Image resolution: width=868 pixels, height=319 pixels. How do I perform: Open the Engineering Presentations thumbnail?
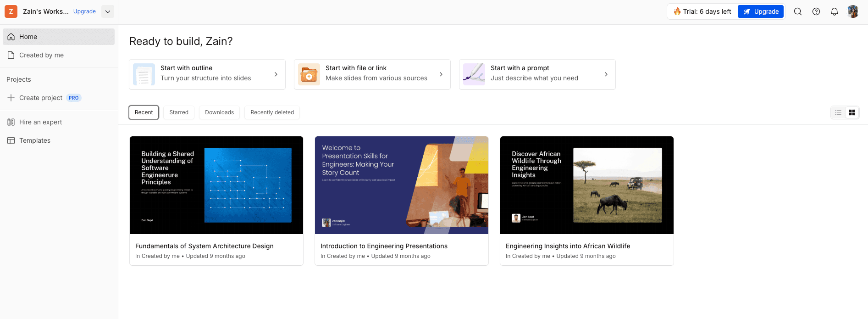402,185
